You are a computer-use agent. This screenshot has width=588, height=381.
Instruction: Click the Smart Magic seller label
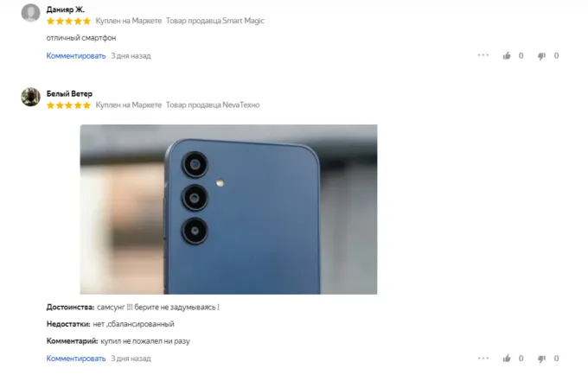coord(214,21)
